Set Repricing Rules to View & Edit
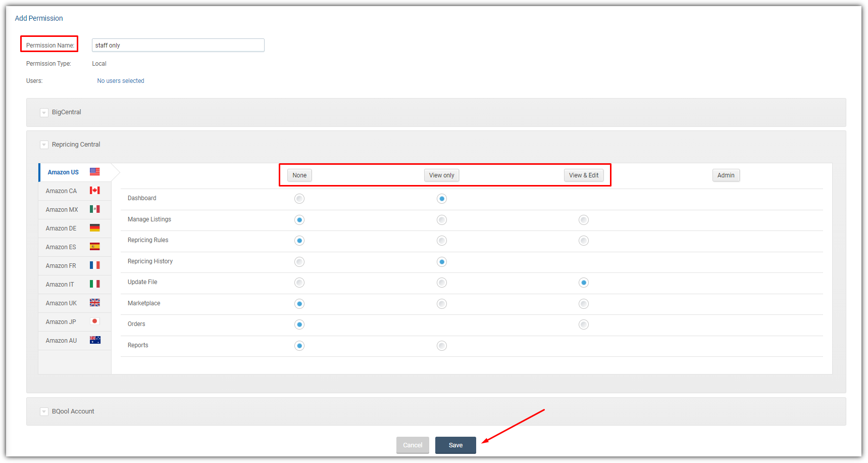868x463 pixels. (x=584, y=241)
